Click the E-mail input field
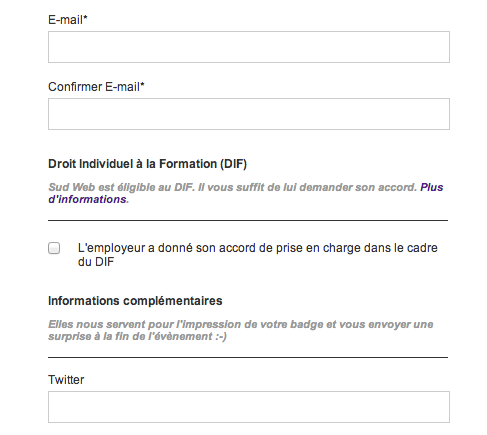 tap(249, 47)
